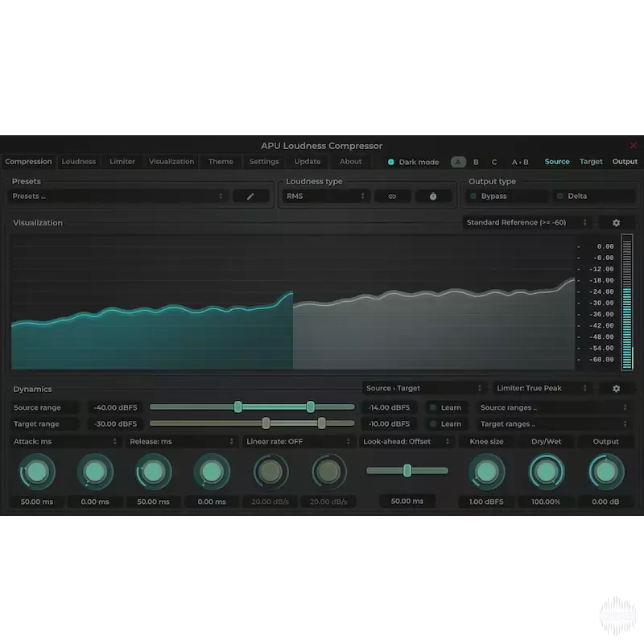Viewport: 644px width, 644px height.
Task: Open the Linear rate: OFF dropdown
Action: point(298,441)
